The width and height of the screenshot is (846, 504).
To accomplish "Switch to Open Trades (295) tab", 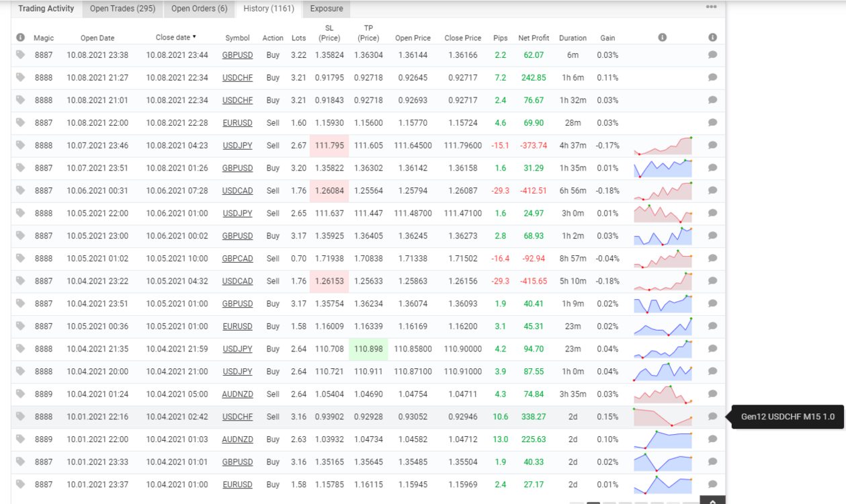I will pos(122,9).
